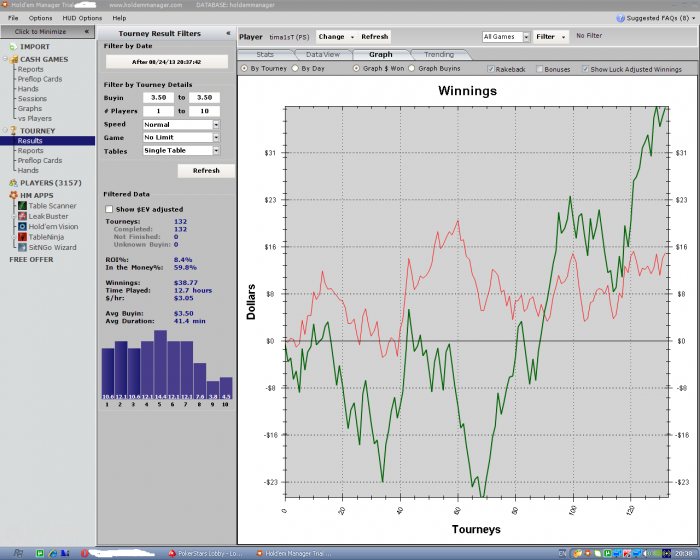The image size is (700, 560).
Task: Click Refresh button in filter panel
Action: (x=205, y=171)
